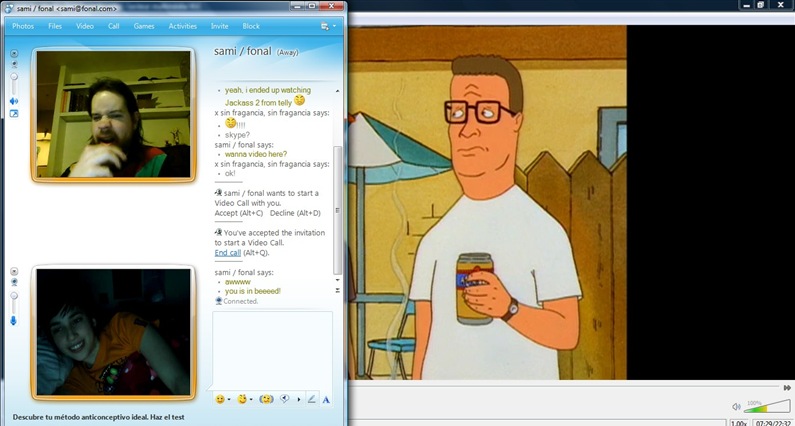795x426 pixels.
Task: Switch to handwriting mode pen icon
Action: tap(311, 400)
